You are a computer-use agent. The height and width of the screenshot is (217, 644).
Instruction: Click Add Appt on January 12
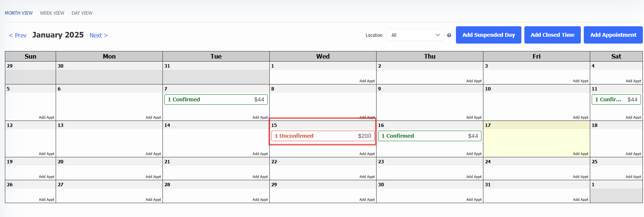[x=46, y=154]
